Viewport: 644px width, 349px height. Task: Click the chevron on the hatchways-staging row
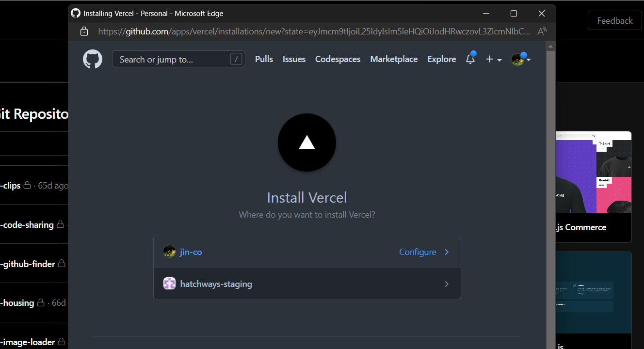pyautogui.click(x=447, y=284)
